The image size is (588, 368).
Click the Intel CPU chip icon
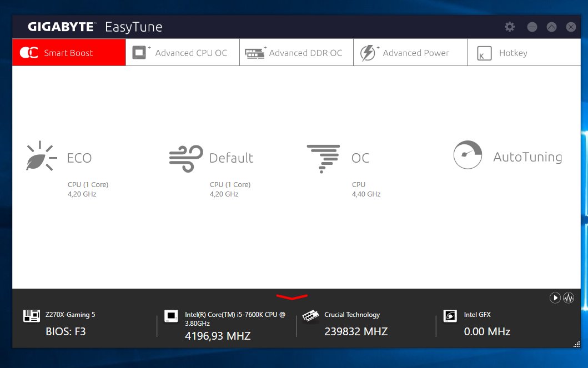pos(172,317)
